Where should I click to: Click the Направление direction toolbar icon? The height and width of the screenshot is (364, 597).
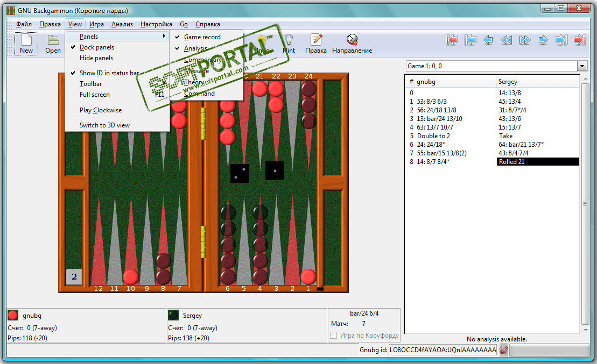tap(352, 44)
